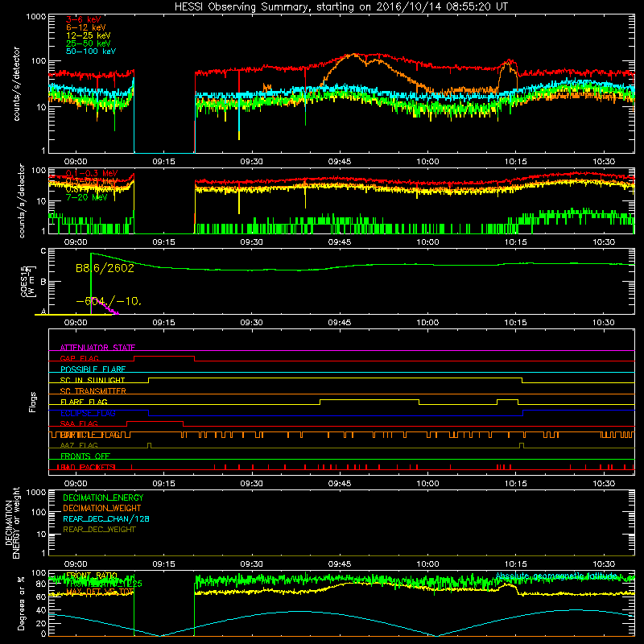
Task: Click the Absolute geomagnetic latitude label
Action: 556,576
